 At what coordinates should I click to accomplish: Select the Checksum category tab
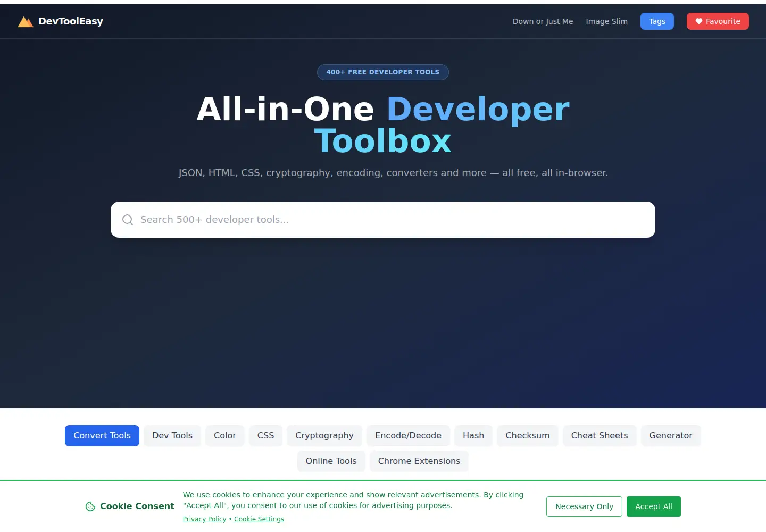pos(528,436)
